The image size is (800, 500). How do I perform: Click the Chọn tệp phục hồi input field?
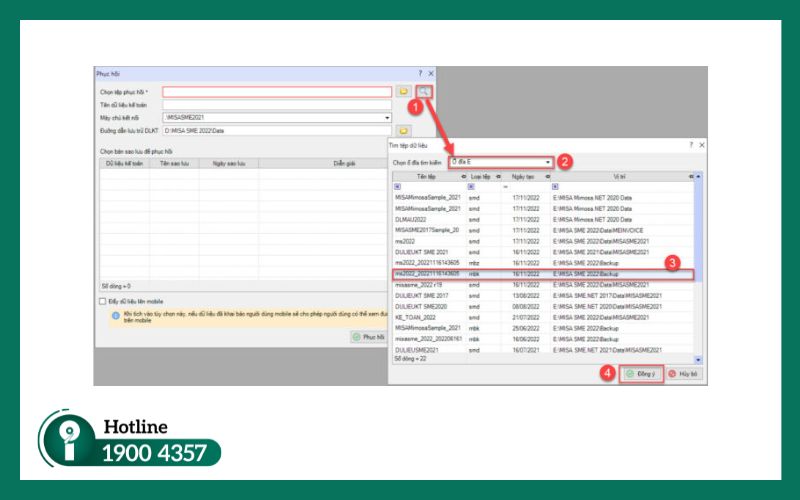tap(277, 92)
